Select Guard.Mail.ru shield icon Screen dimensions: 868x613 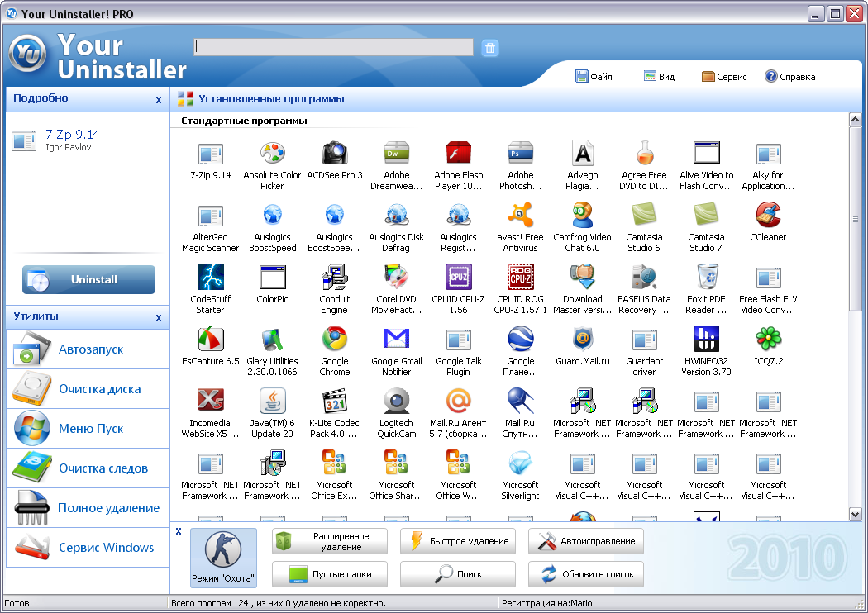[x=582, y=339]
